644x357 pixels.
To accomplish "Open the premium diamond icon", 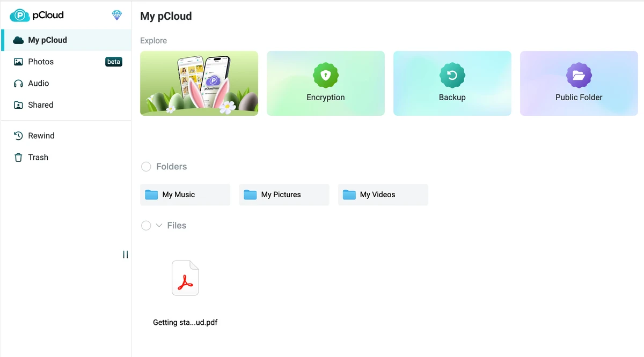I will pos(117,16).
